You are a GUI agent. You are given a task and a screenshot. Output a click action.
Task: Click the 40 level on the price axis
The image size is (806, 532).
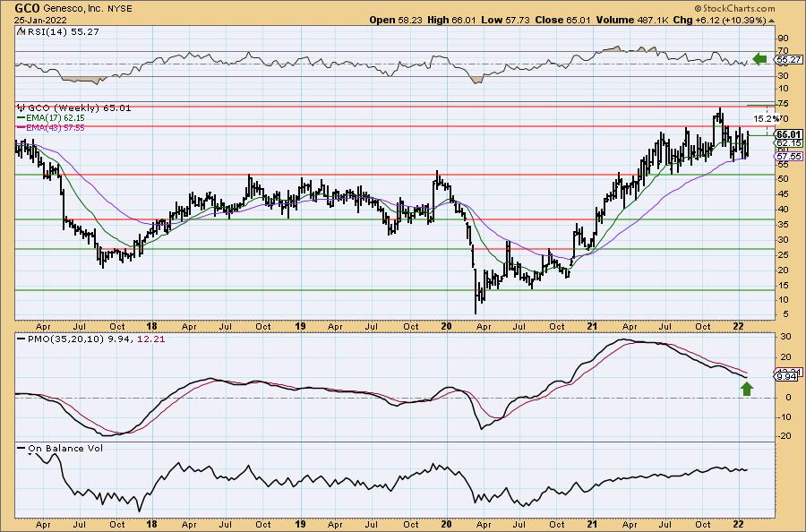pos(783,210)
